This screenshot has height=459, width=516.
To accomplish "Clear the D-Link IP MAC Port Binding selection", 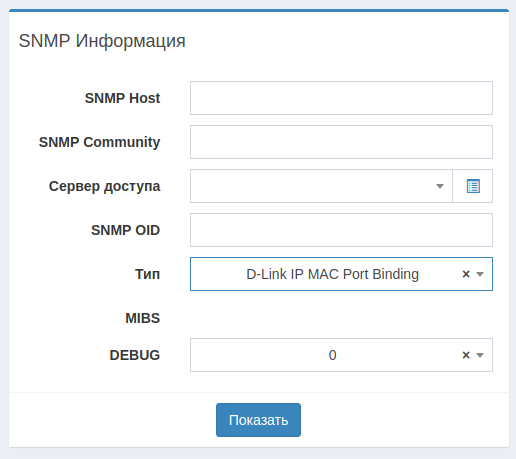I will [466, 274].
